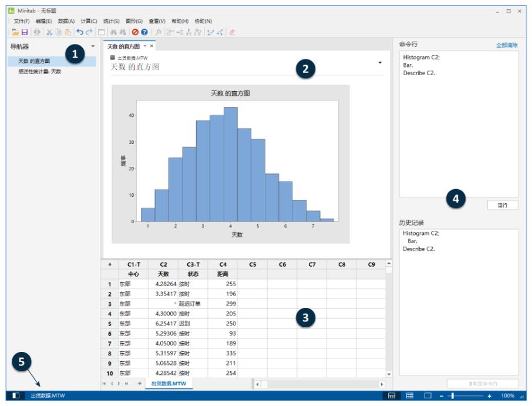Undo the last action with the blue arrow

coord(80,32)
